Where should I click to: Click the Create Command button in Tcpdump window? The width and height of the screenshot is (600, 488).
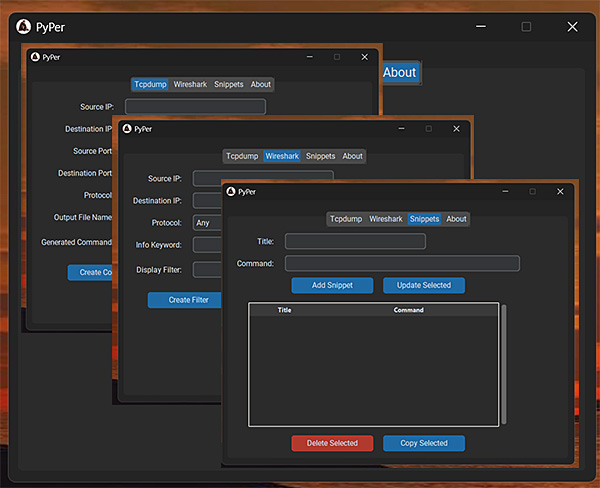coord(90,273)
